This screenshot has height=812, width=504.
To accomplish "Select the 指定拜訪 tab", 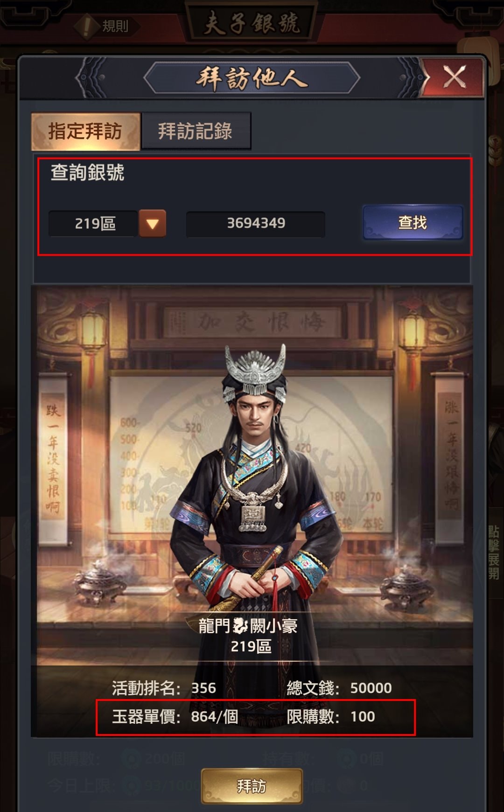I will coord(85,131).
